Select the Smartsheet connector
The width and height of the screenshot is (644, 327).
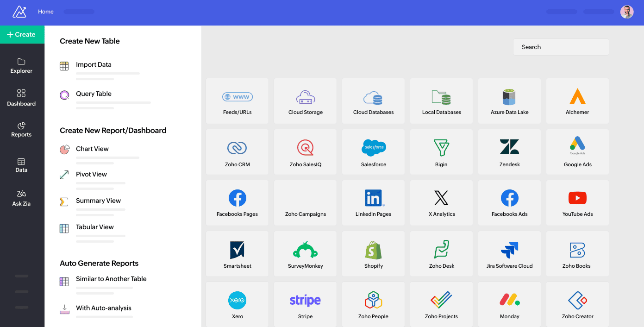[237, 254]
